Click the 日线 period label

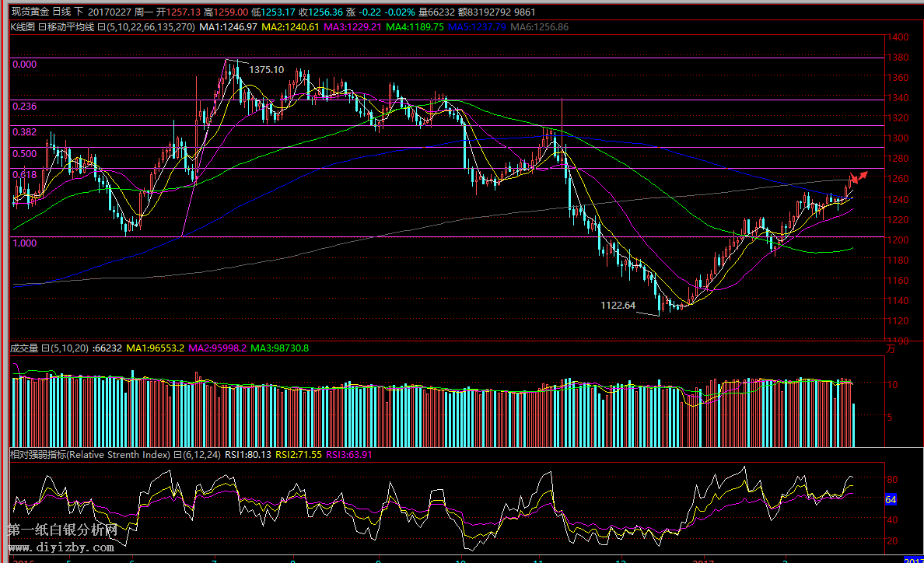point(61,12)
